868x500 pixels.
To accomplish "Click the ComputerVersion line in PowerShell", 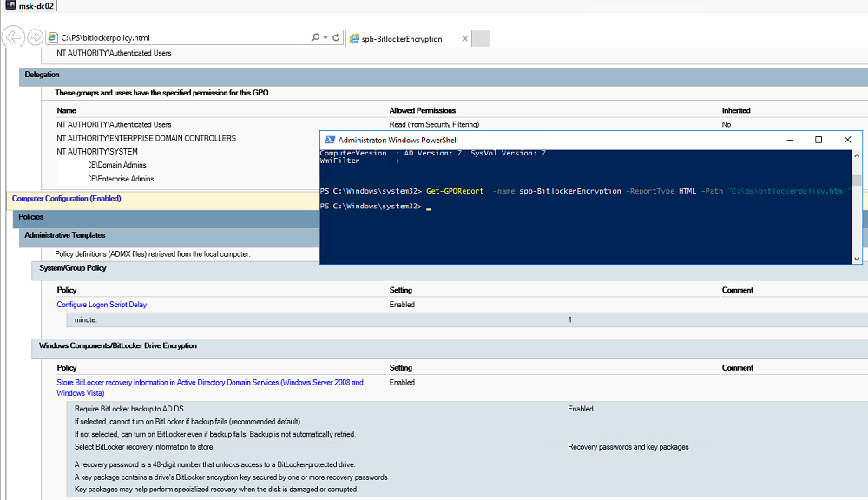I will coord(433,154).
